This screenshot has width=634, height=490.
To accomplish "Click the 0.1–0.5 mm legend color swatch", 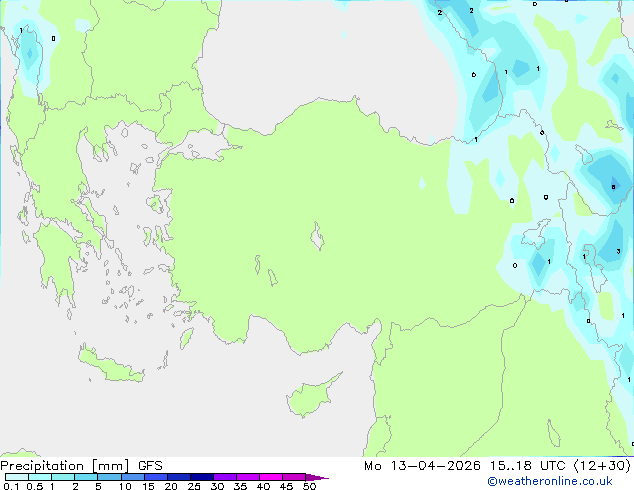I will (x=17, y=477).
